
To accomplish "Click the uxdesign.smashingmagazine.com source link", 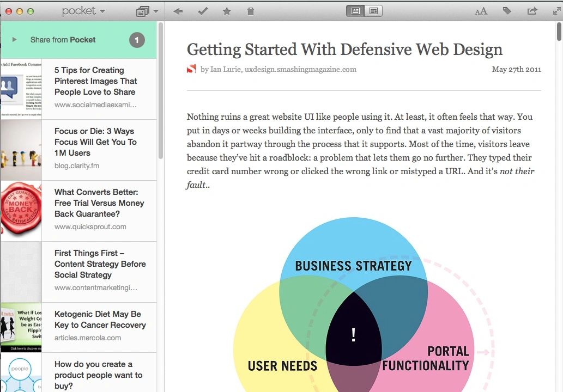I will coord(300,69).
